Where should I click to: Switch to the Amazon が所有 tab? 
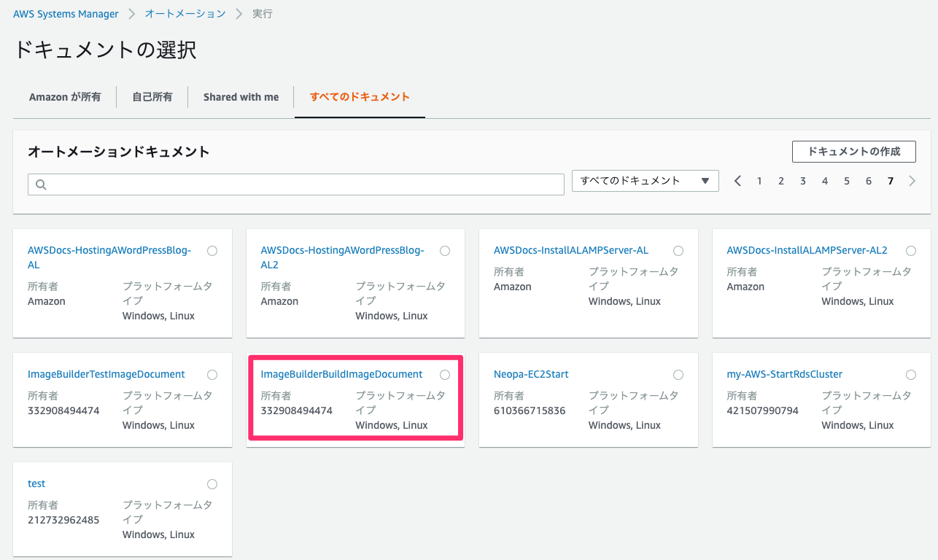point(65,97)
